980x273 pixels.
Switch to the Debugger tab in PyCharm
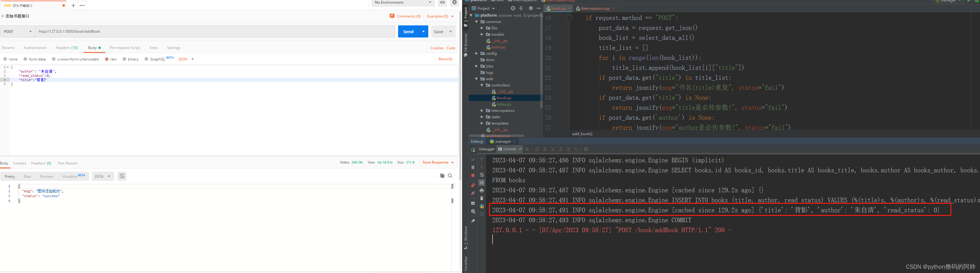point(487,149)
